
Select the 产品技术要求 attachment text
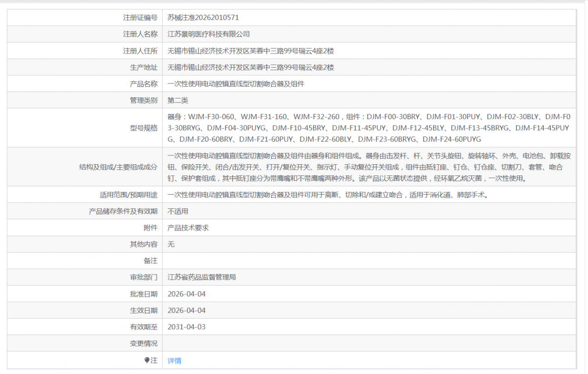click(188, 228)
